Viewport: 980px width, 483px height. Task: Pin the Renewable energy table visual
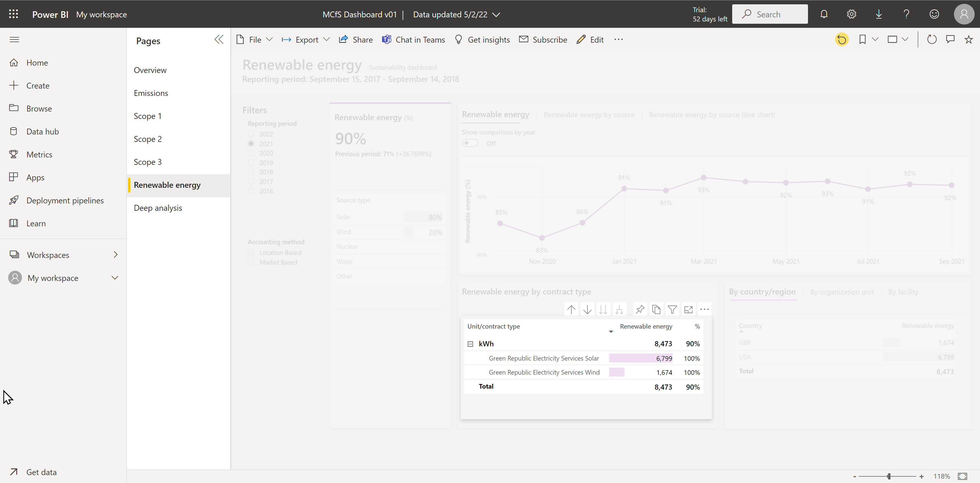point(640,309)
